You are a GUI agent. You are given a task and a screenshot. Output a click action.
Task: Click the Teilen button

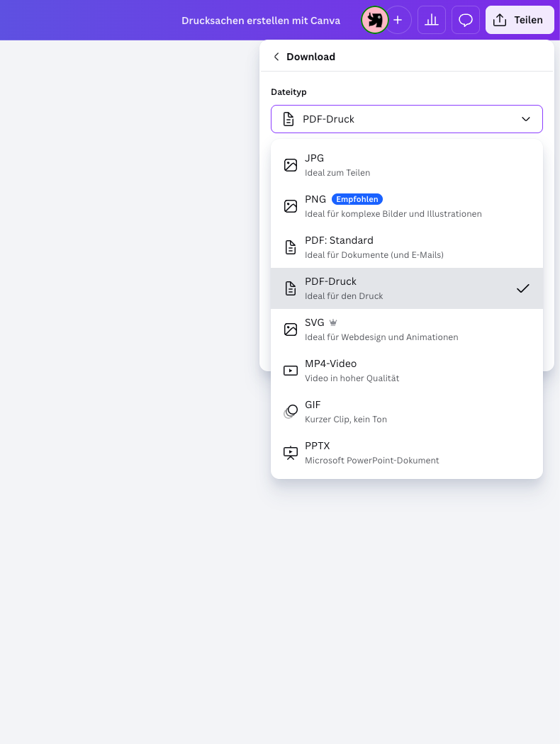click(x=520, y=20)
